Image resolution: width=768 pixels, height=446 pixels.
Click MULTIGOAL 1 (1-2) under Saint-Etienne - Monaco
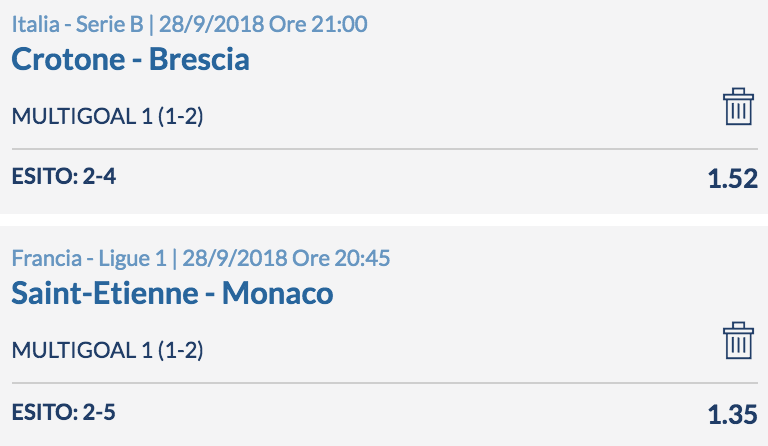click(107, 351)
